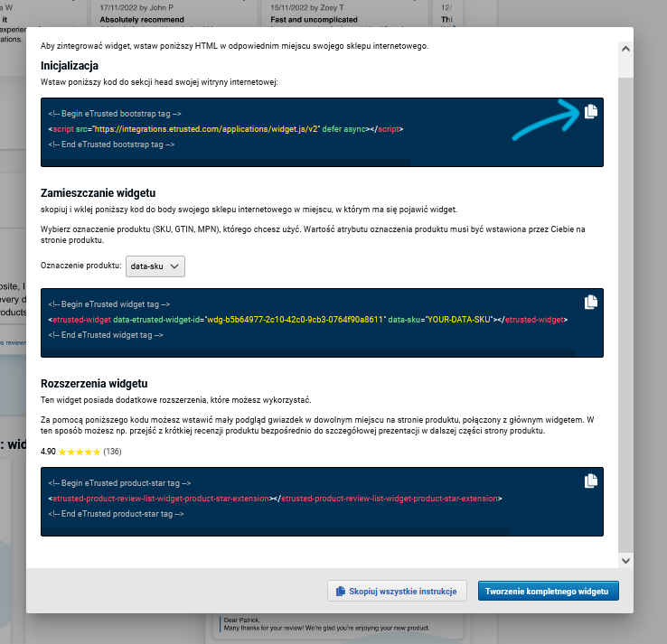Click 'End eTrusted widget tag' comment line
This screenshot has width=667, height=644.
106,335
